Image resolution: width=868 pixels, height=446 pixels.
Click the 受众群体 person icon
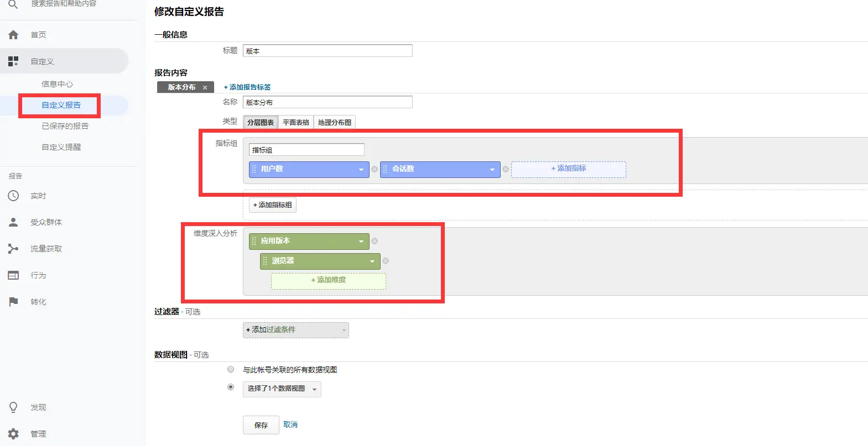tap(13, 222)
